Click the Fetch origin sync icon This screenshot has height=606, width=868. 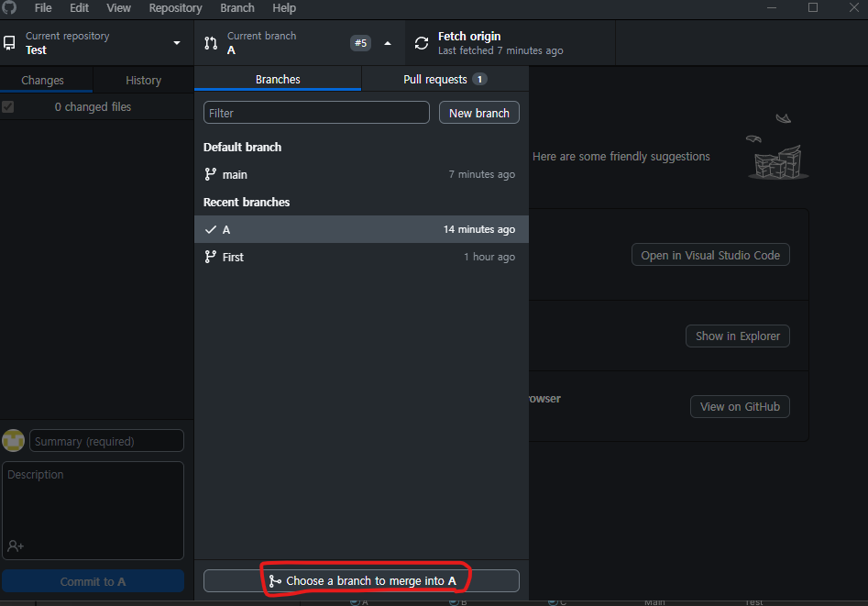(x=422, y=43)
